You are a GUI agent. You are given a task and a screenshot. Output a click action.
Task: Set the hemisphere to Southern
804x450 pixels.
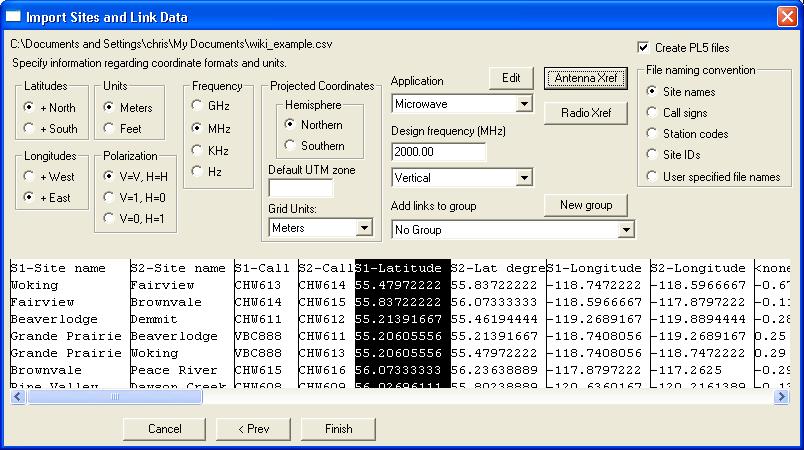291,145
